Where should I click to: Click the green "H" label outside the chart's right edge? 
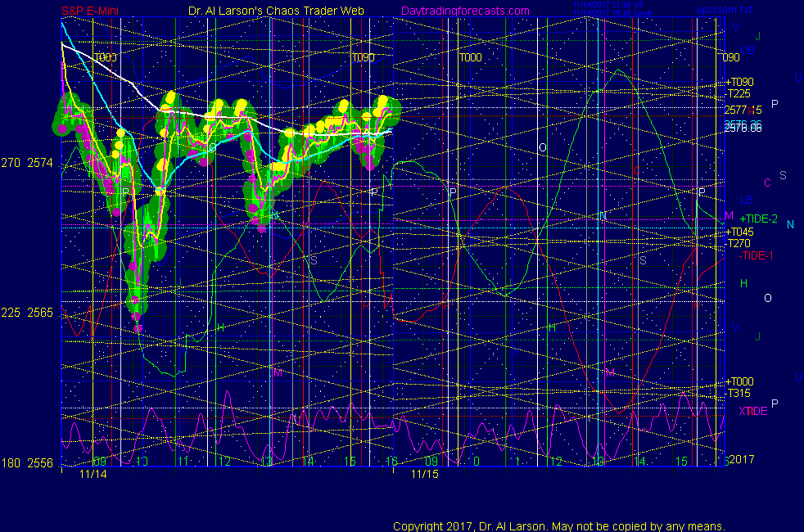(743, 283)
